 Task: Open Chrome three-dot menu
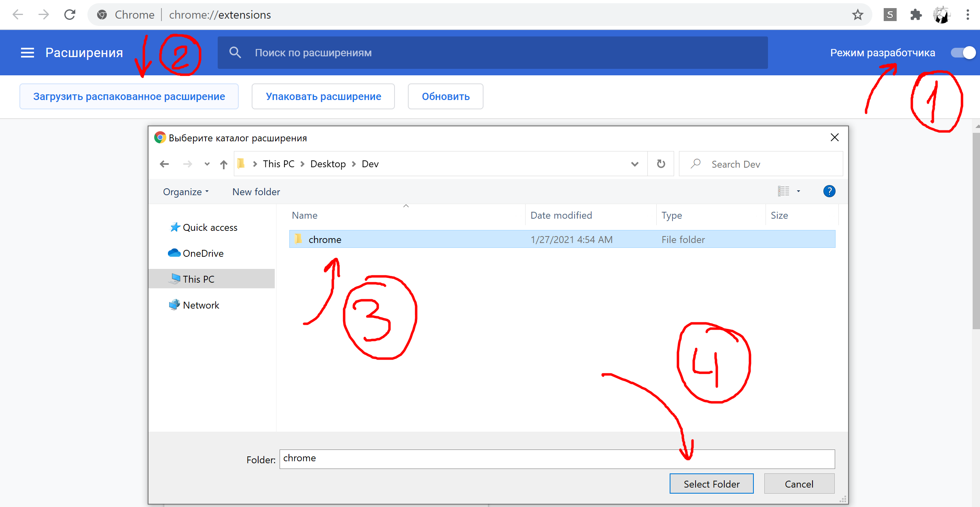click(x=967, y=15)
